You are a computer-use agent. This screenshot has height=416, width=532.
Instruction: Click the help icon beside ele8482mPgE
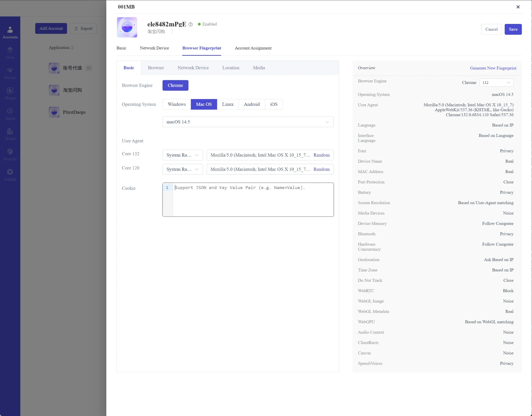190,24
